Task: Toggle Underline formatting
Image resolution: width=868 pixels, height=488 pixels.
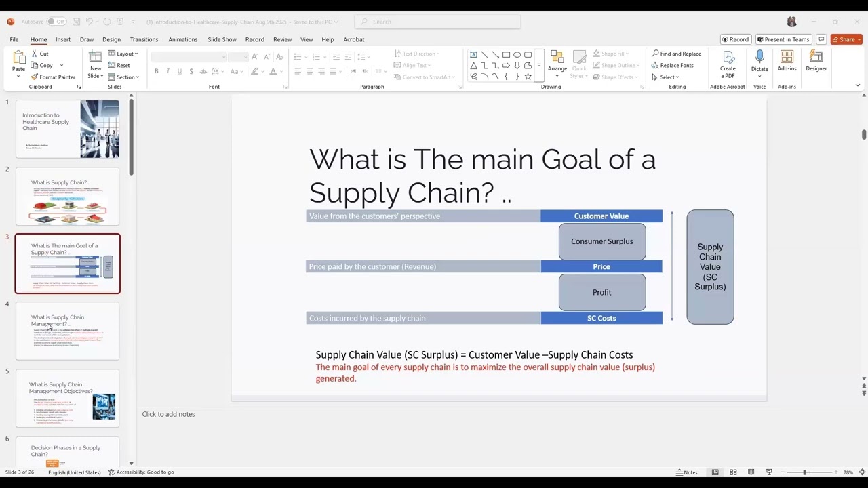Action: click(x=180, y=71)
